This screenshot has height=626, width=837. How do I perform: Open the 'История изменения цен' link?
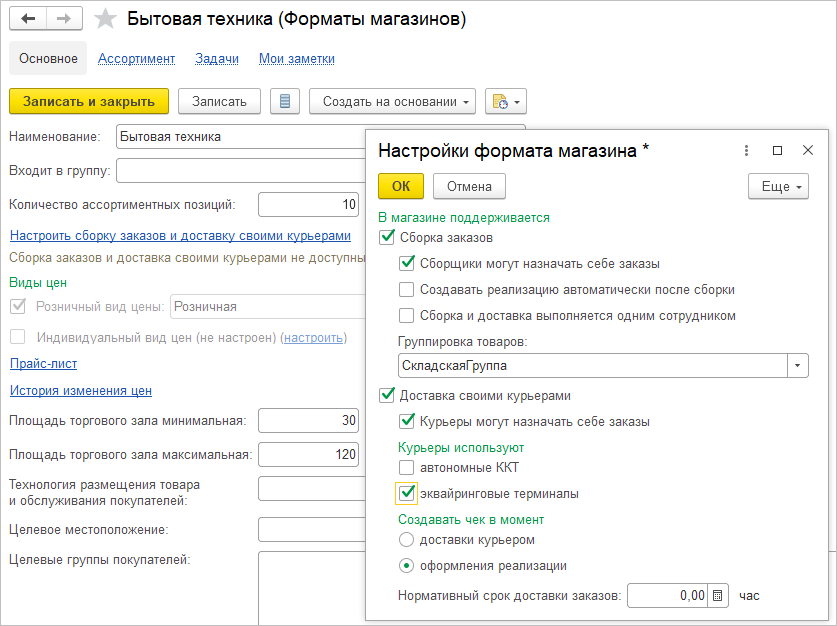[80, 391]
